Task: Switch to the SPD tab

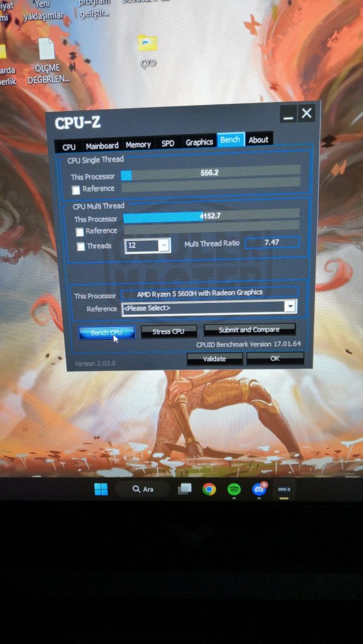Action: coord(168,143)
